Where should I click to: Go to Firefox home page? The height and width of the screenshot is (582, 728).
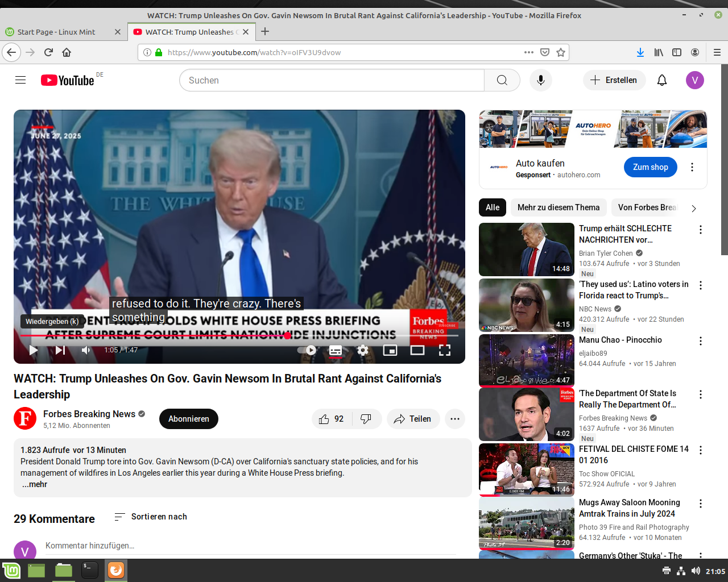[67, 52]
